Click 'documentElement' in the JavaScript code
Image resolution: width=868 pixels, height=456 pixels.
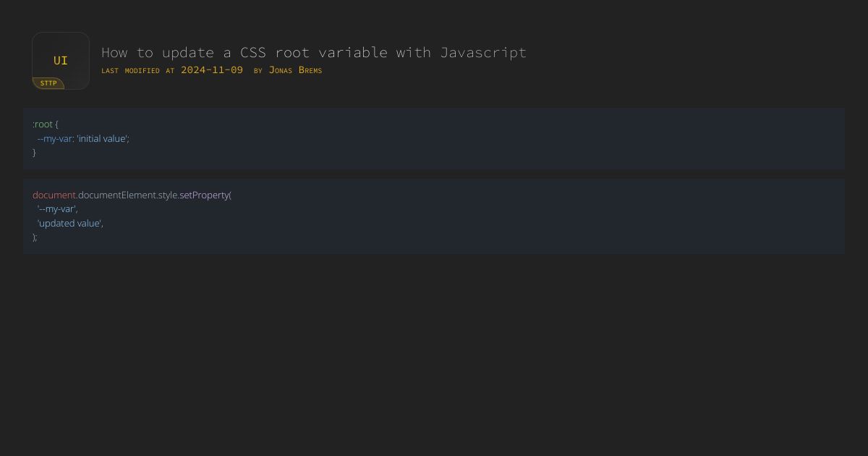pos(116,195)
